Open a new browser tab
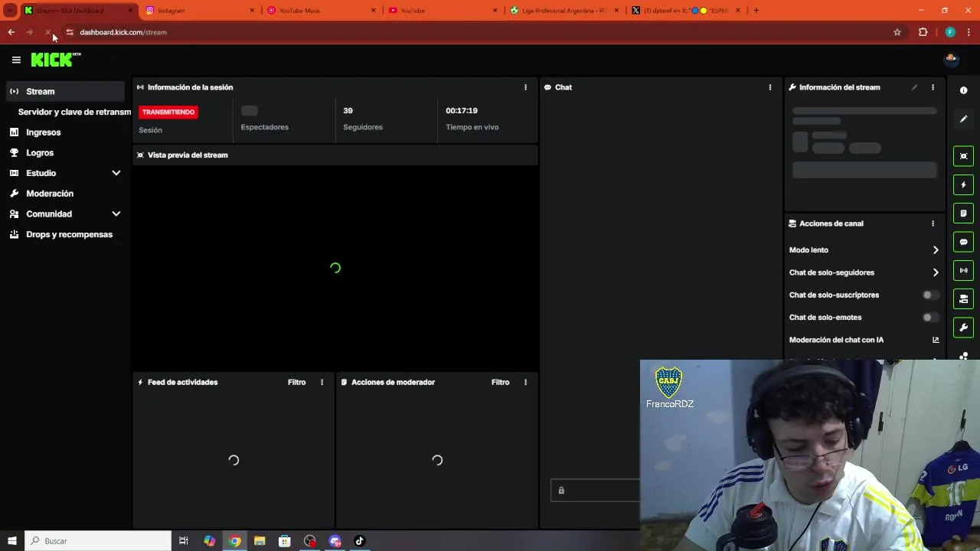Image resolution: width=980 pixels, height=551 pixels. pyautogui.click(x=756, y=11)
